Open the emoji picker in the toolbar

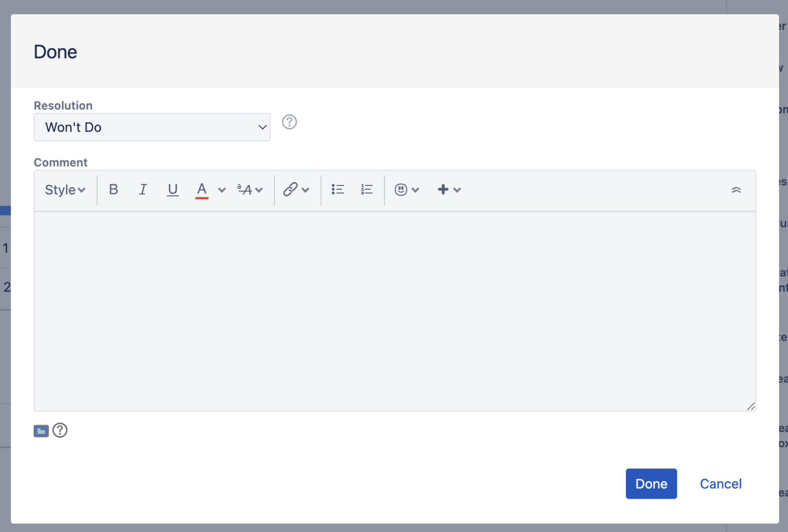tap(401, 190)
